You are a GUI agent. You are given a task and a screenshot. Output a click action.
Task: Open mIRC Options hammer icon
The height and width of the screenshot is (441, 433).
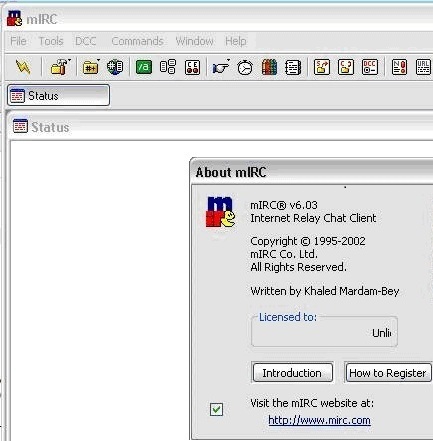tap(59, 67)
